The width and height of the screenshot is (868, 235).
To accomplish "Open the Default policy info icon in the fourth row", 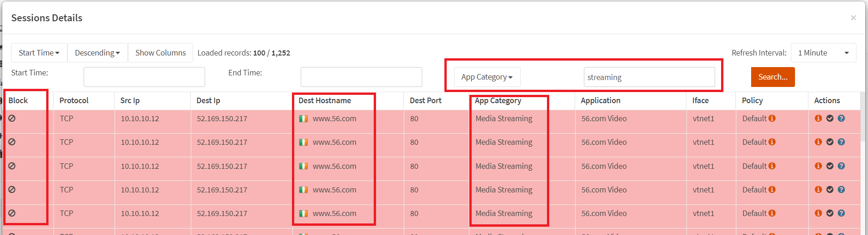I will click(x=772, y=189).
